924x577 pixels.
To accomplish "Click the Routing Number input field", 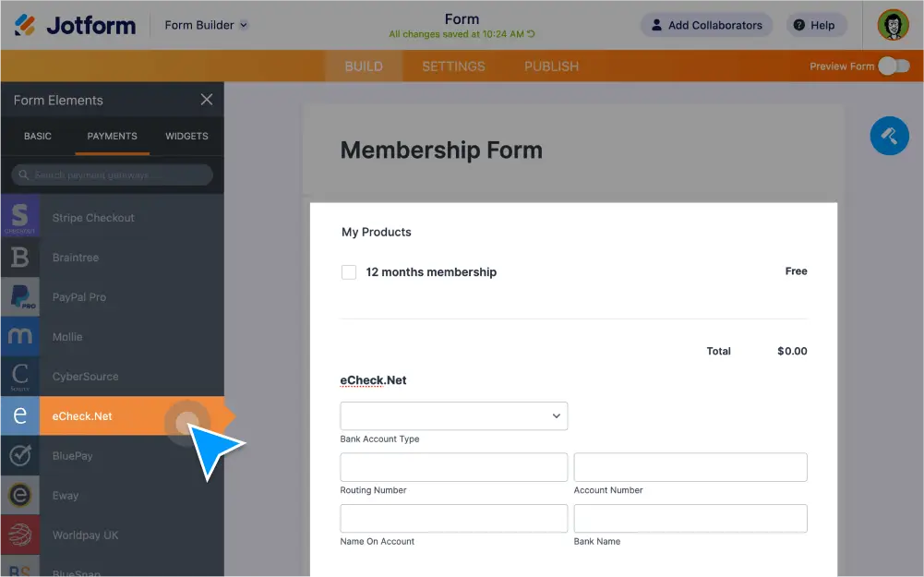I will pyautogui.click(x=453, y=467).
